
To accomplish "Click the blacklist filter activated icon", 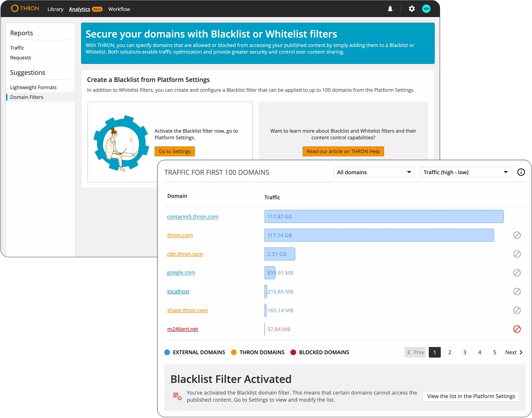I will 177,396.
